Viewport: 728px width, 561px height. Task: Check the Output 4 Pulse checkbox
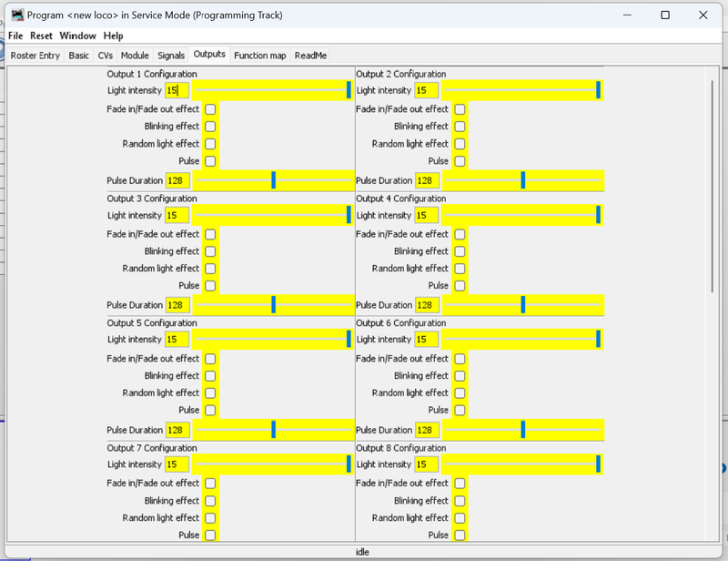[460, 286]
